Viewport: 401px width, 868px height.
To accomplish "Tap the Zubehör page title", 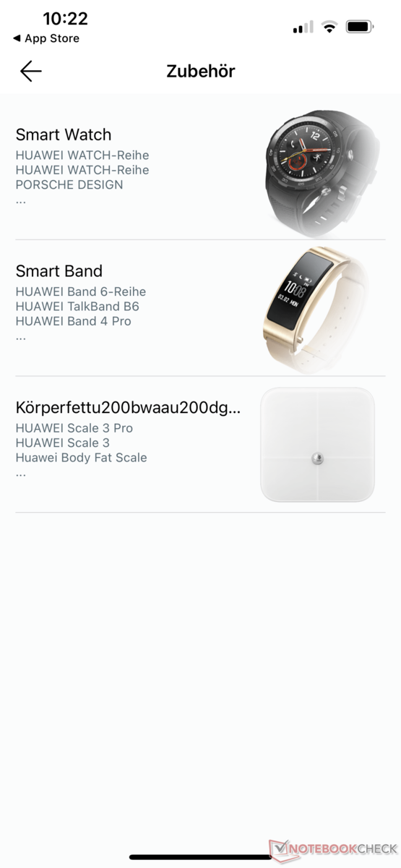I will click(201, 71).
